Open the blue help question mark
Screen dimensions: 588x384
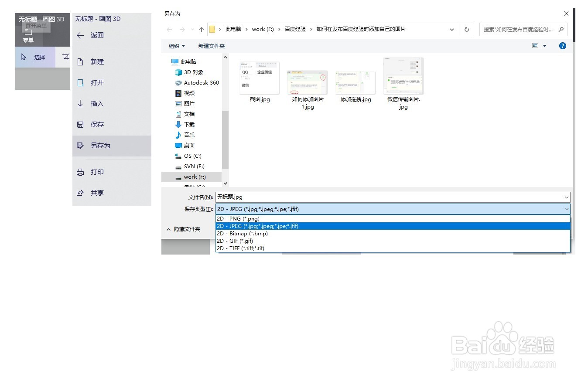563,46
